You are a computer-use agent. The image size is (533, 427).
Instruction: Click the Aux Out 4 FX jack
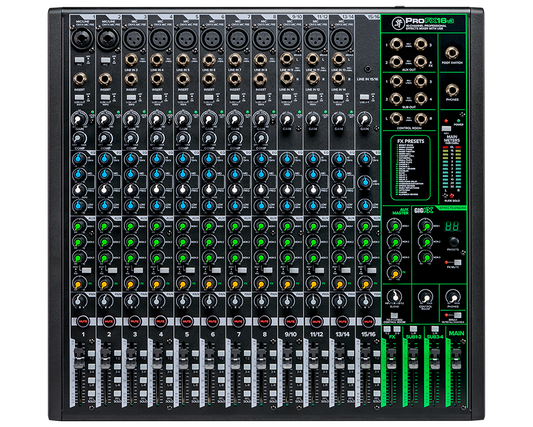click(x=420, y=62)
